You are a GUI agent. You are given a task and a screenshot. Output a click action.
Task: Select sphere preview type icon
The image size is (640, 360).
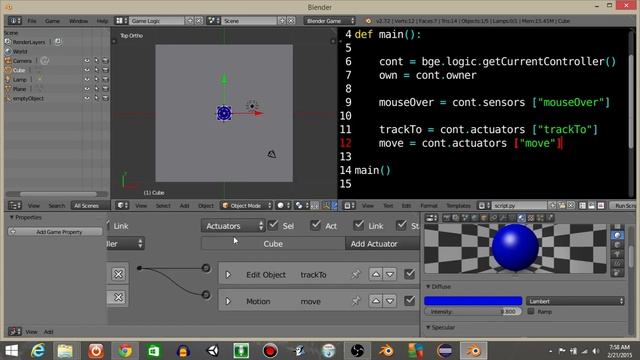tap(617, 236)
